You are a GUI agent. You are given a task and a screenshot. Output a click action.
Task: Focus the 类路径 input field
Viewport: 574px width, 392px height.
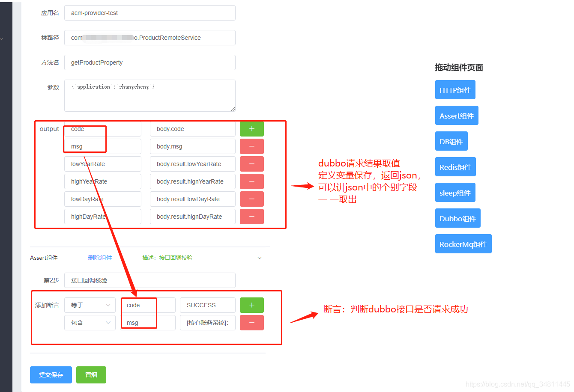point(150,38)
